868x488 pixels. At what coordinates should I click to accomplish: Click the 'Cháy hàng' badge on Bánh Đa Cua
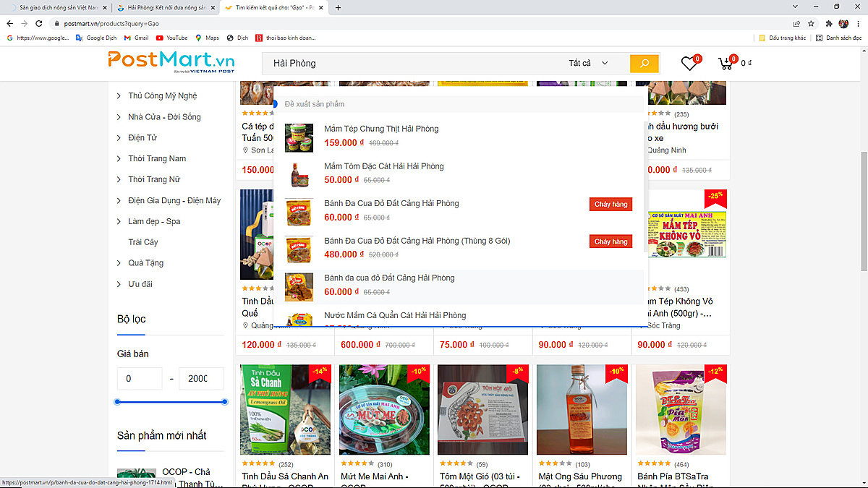(x=610, y=204)
